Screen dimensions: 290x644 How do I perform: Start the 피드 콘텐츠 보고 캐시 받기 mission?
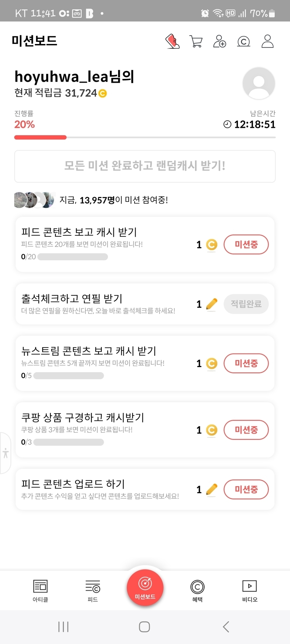point(246,244)
